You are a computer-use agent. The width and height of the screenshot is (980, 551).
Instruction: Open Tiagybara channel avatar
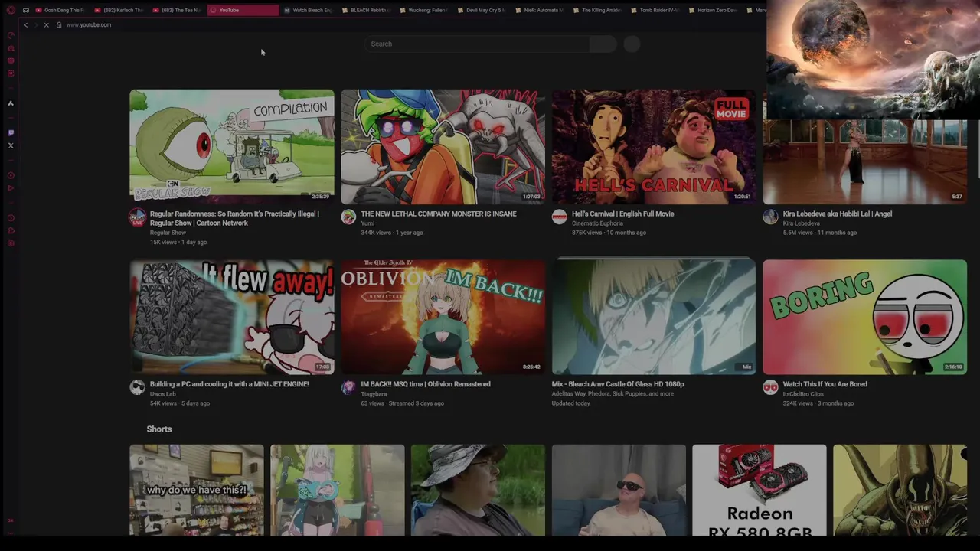(x=348, y=387)
